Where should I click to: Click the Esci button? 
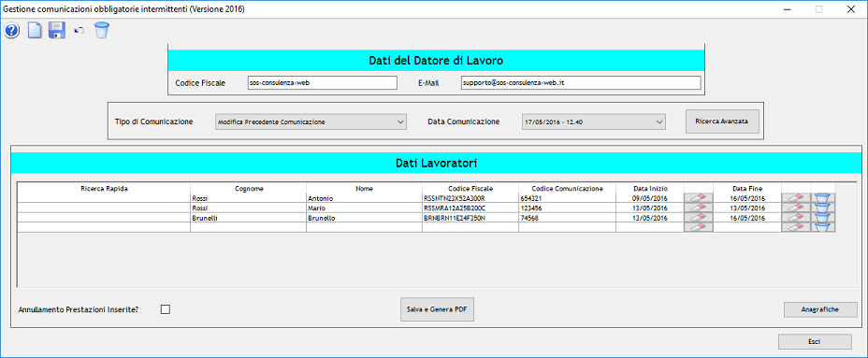(815, 342)
